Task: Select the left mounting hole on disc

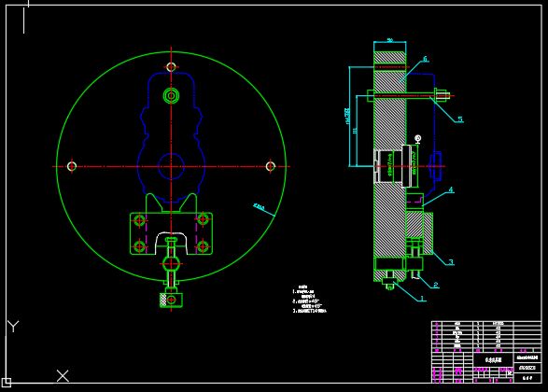Action: click(x=72, y=166)
